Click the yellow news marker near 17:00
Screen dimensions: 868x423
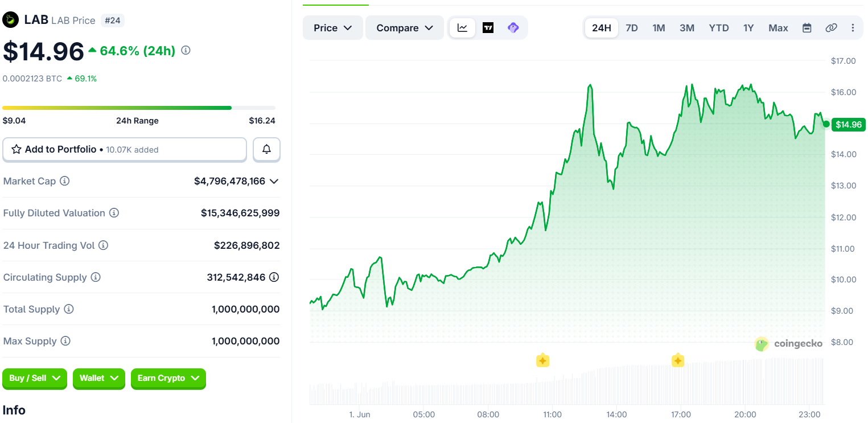click(677, 360)
